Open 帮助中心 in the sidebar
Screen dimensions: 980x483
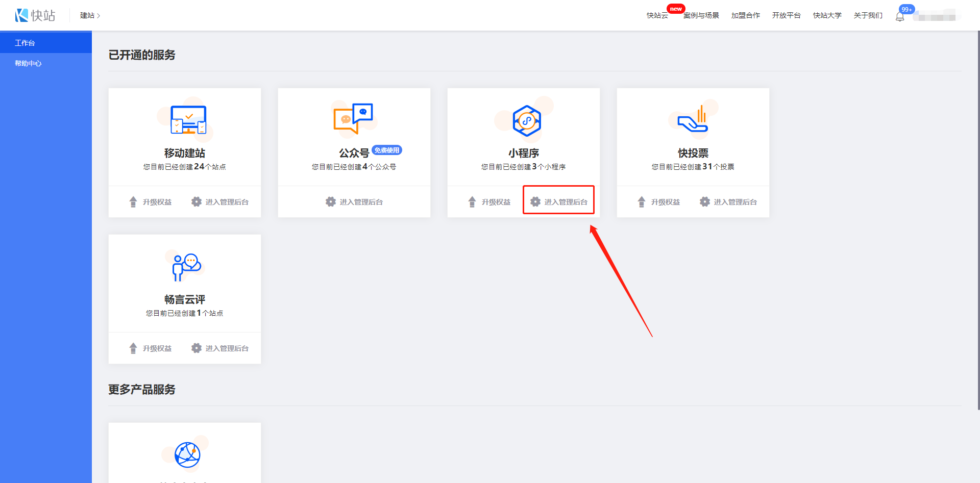tap(28, 63)
